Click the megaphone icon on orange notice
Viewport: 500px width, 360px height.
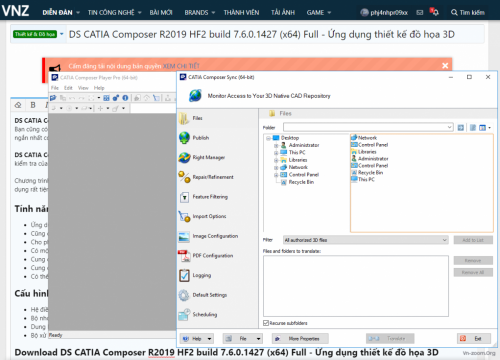(x=55, y=68)
